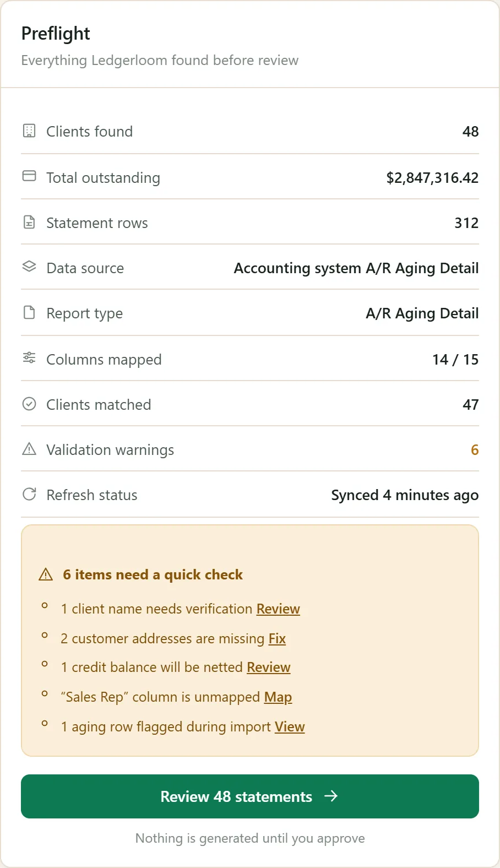Click the Synced 4 minutes ago status
500x868 pixels.
pos(405,495)
